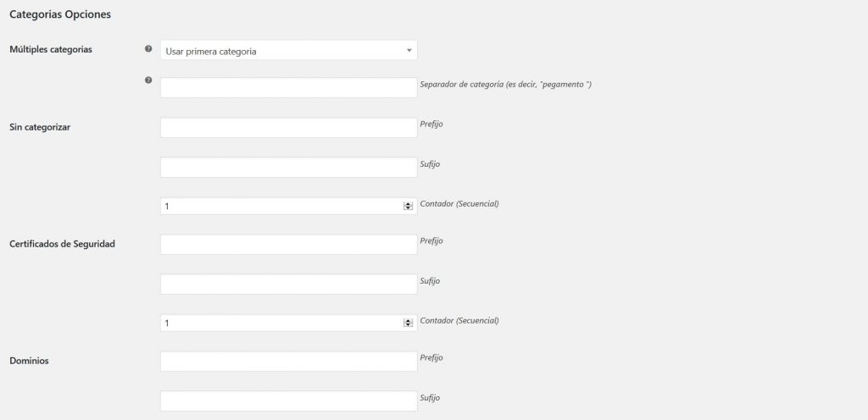Decrease Sin categorizar counter with down arrow

point(409,208)
